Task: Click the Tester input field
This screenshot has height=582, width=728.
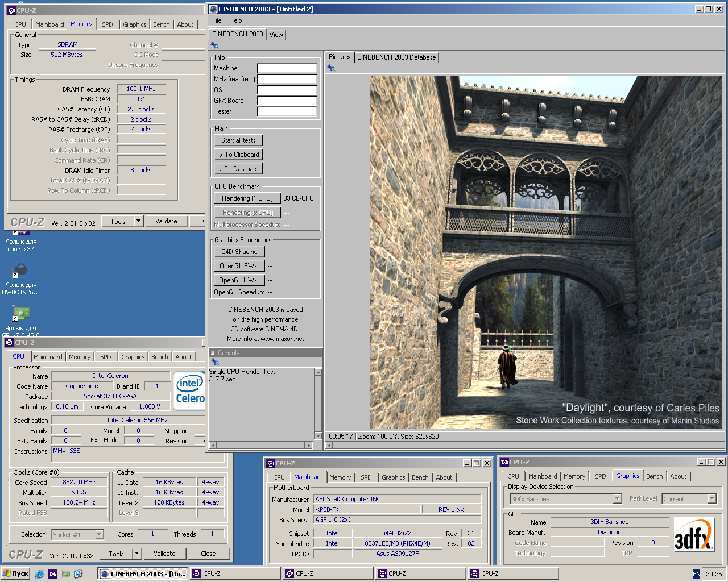Action: click(287, 111)
